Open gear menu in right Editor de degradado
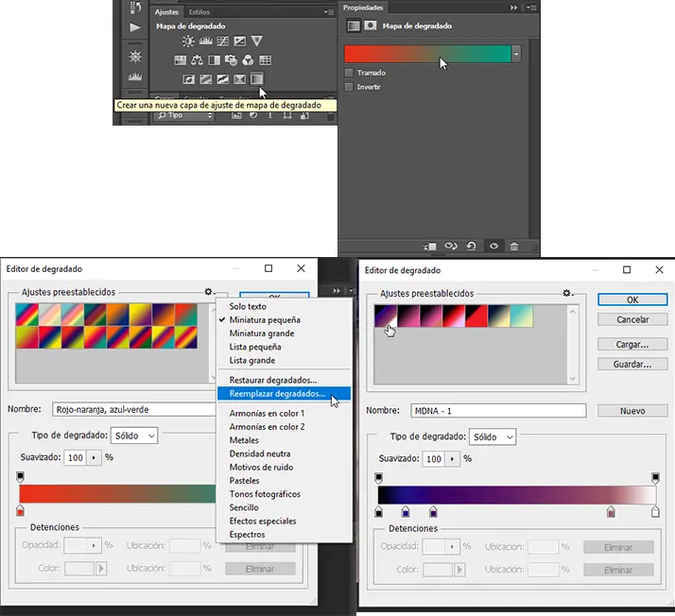675x616 pixels. click(567, 294)
